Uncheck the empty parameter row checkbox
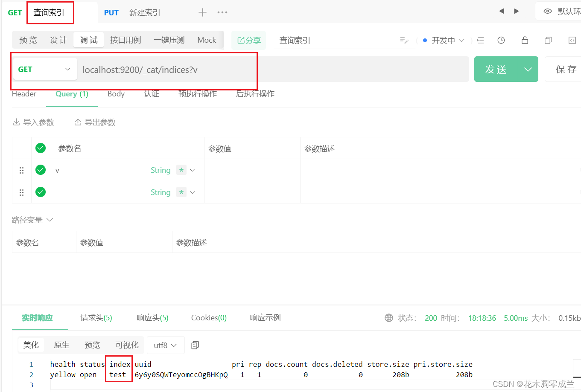 tap(41, 192)
